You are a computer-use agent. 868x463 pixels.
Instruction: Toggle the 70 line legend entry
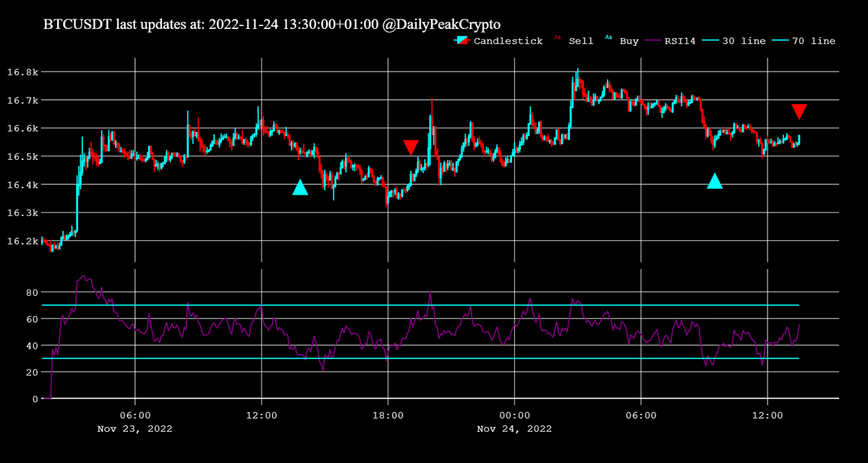coord(804,41)
